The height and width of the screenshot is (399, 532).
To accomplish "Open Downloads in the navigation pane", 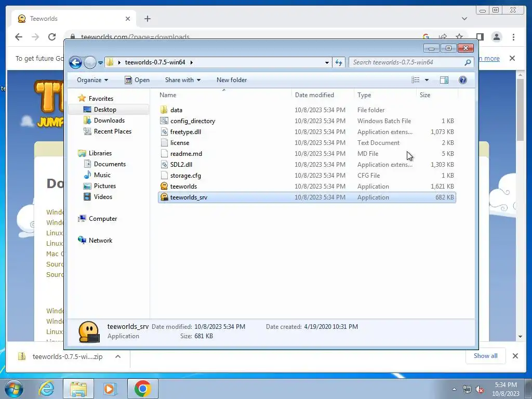I will click(x=109, y=121).
